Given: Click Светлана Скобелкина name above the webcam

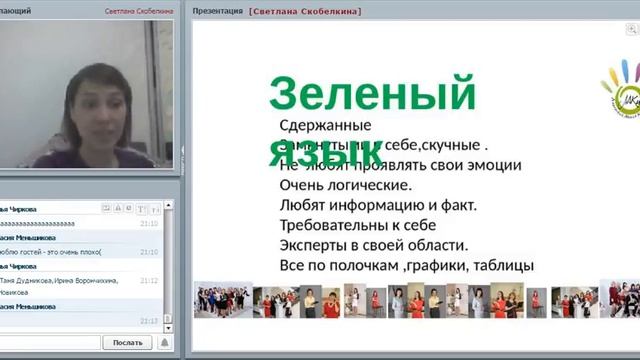Looking at the screenshot, I should coord(139,11).
